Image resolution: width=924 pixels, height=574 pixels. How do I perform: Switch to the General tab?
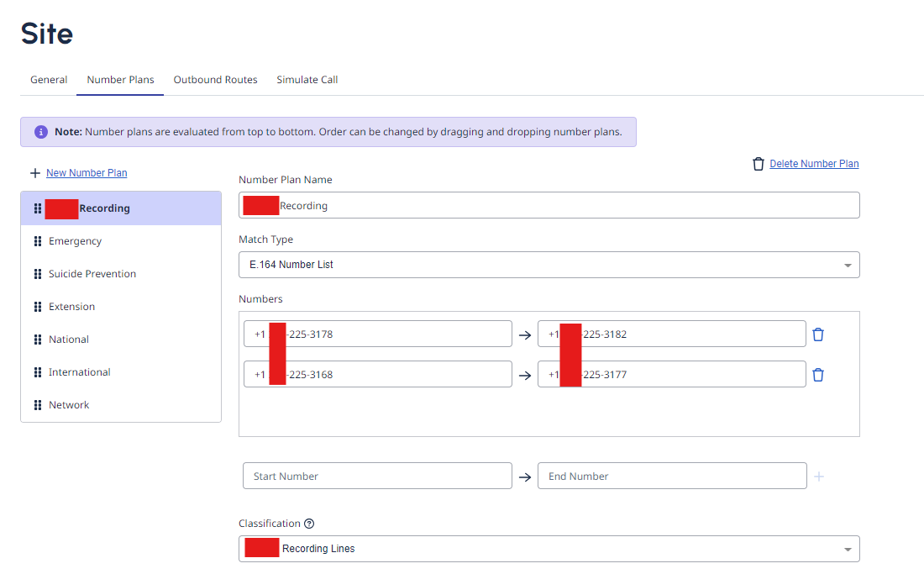tap(49, 80)
